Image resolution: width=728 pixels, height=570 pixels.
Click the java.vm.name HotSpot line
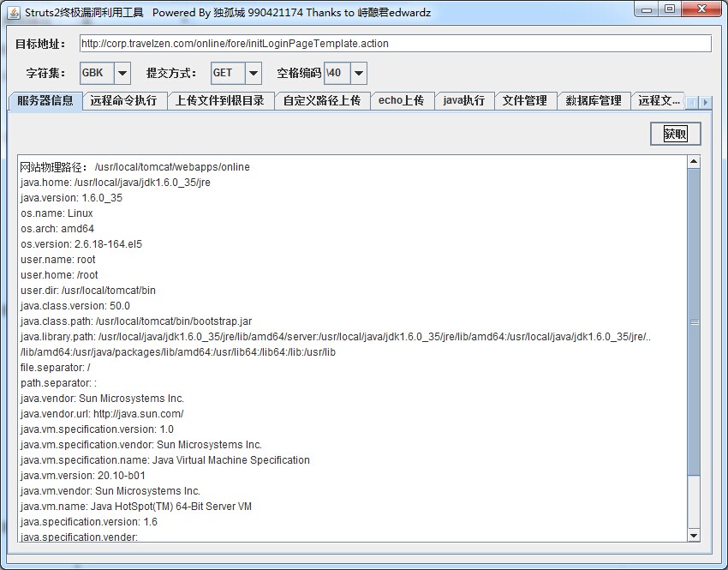click(136, 506)
